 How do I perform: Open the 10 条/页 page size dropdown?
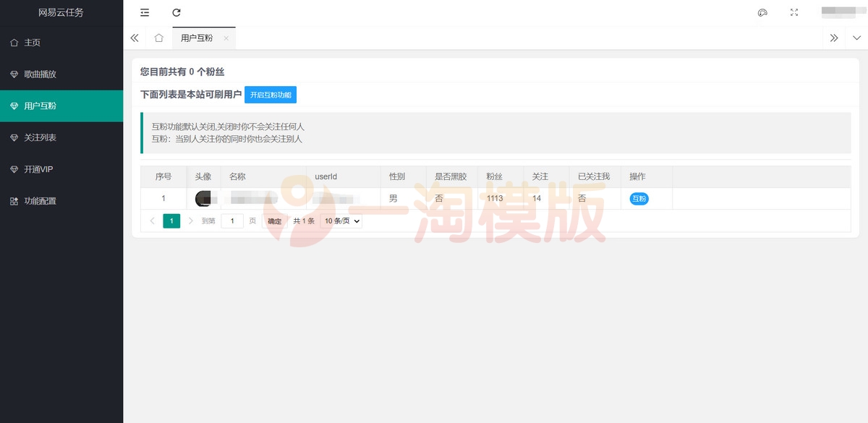[339, 221]
